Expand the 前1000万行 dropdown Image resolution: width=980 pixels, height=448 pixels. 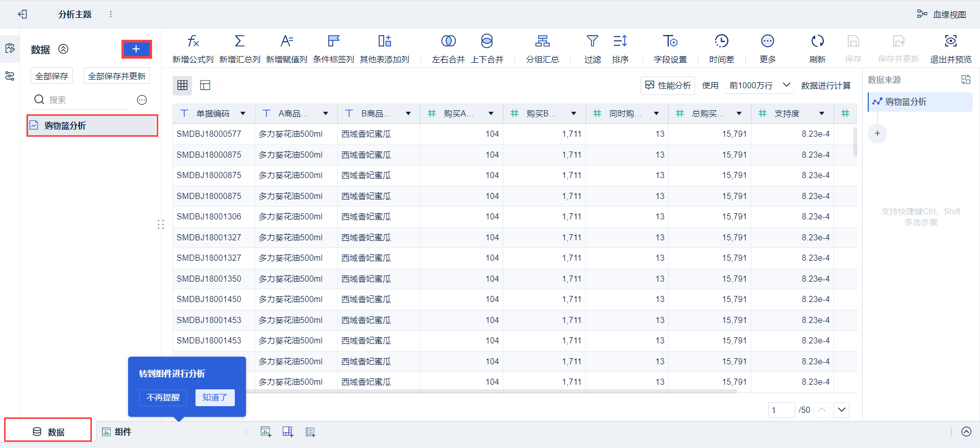[786, 85]
